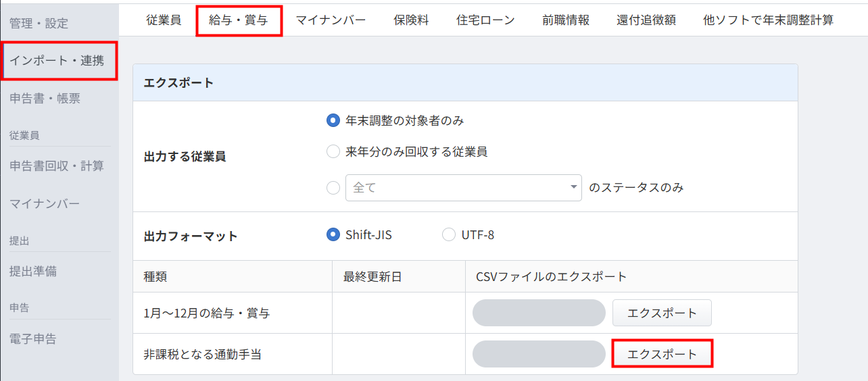
Task: Go to 申告書・帳票 in sidebar
Action: pyautogui.click(x=45, y=99)
